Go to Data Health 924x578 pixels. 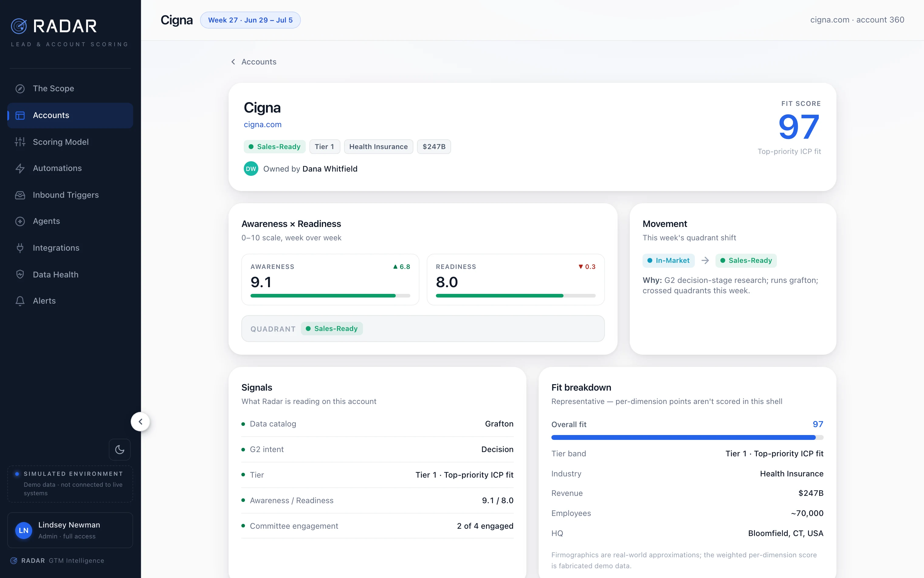click(70, 274)
